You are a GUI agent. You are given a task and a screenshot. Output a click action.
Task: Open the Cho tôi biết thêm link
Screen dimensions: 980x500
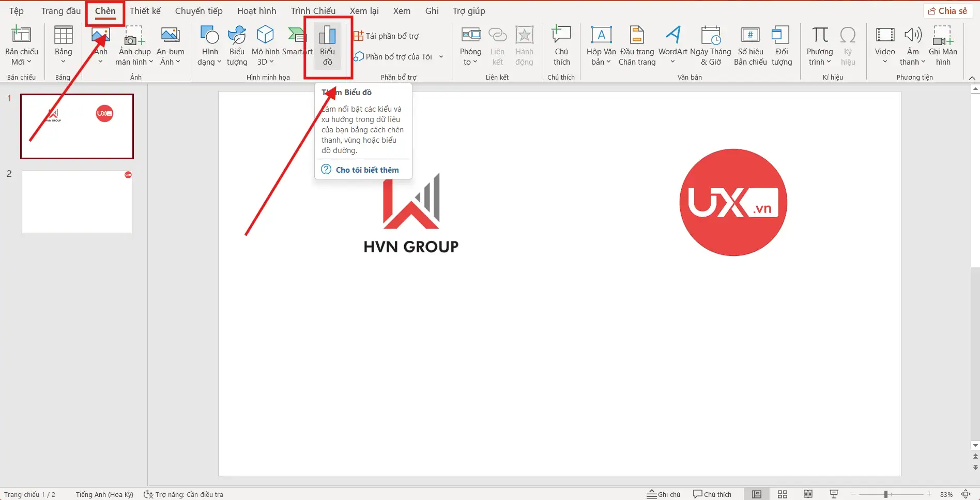(367, 170)
